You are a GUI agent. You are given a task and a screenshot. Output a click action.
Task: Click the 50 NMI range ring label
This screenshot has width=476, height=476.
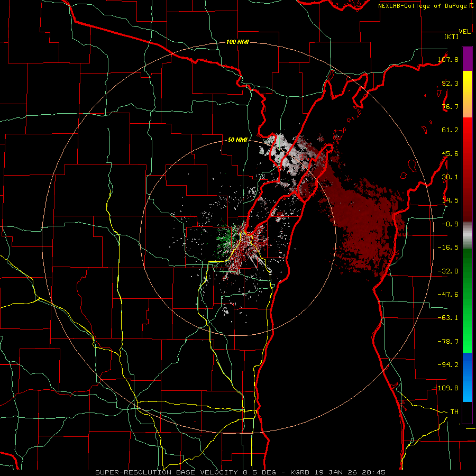click(x=237, y=140)
